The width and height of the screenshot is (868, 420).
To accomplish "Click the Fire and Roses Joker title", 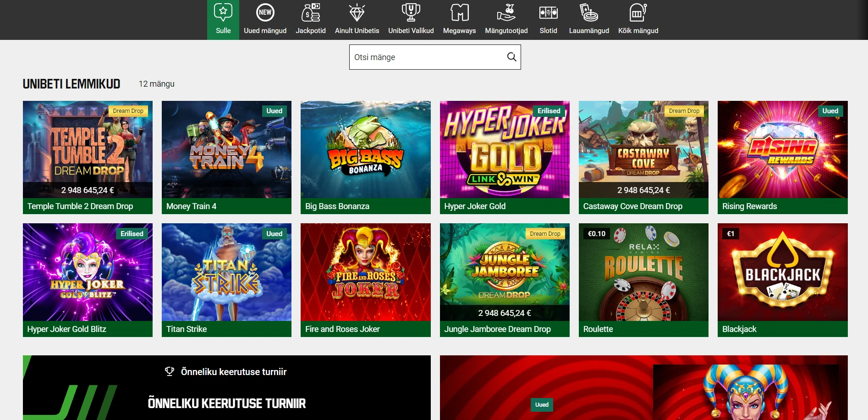I will [342, 329].
